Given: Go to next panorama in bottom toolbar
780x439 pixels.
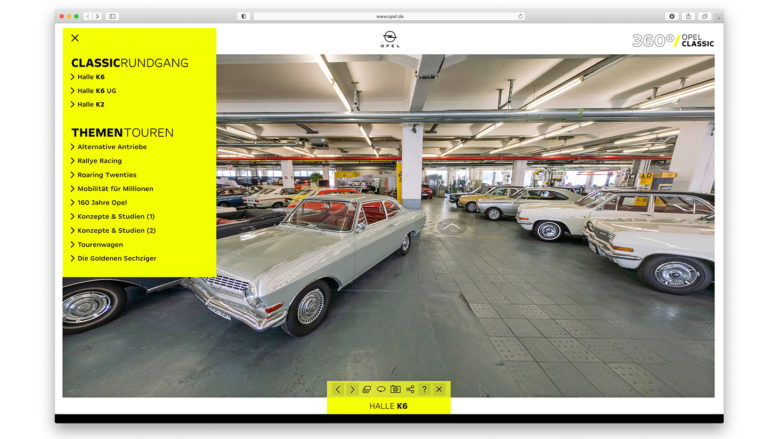Looking at the screenshot, I should 352,389.
